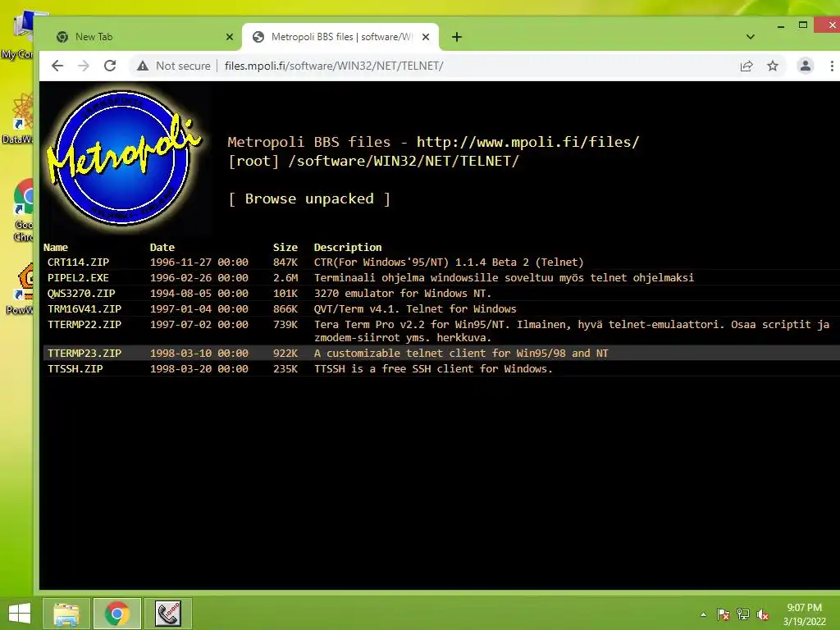
Task: Click the 2.6M size value
Action: point(285,278)
